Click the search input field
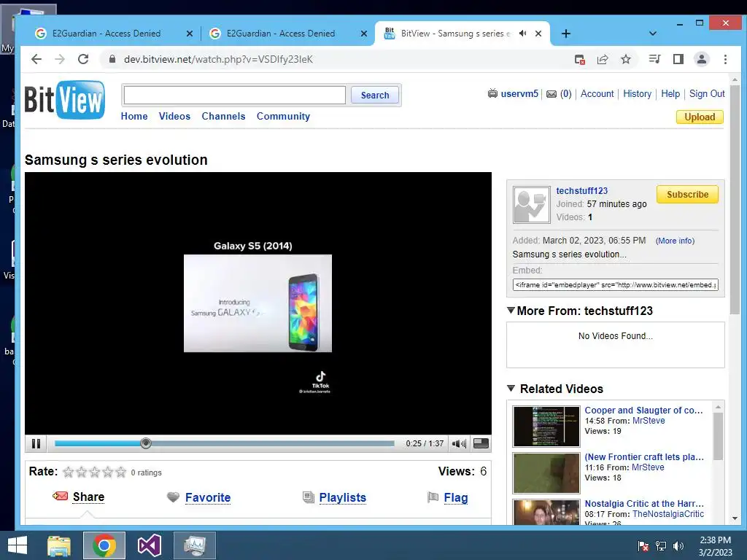The width and height of the screenshot is (747, 560). tap(234, 95)
